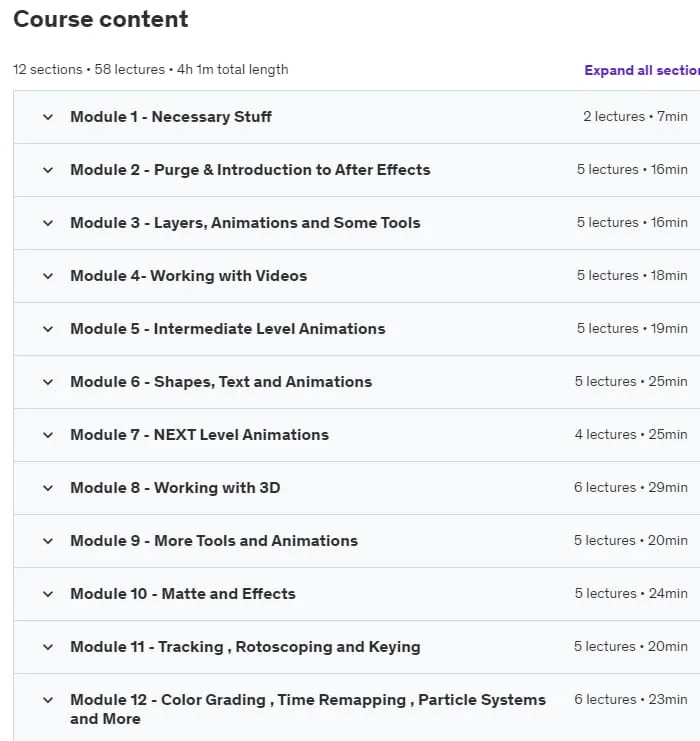This screenshot has height=741, width=700.
Task: Expand Module 11 Tracking chevron
Action: pos(48,646)
